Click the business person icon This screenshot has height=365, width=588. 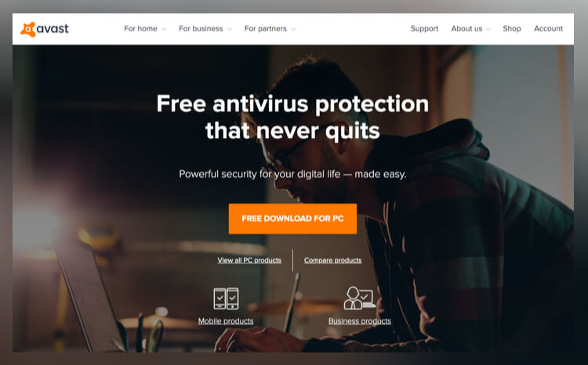(359, 298)
